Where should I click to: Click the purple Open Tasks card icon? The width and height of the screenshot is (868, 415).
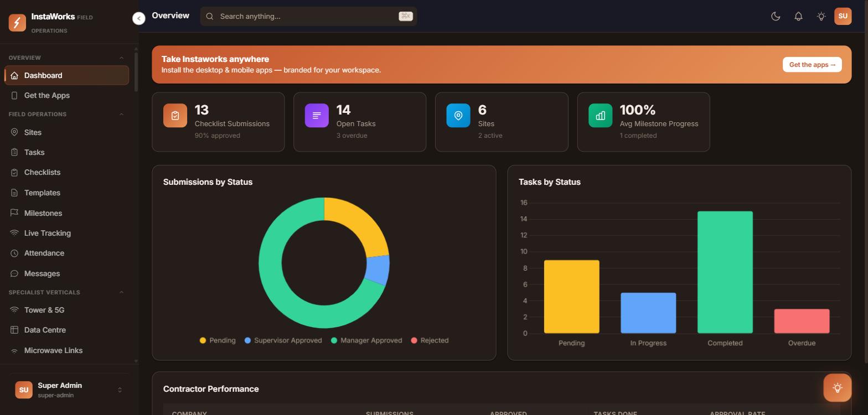click(x=317, y=116)
